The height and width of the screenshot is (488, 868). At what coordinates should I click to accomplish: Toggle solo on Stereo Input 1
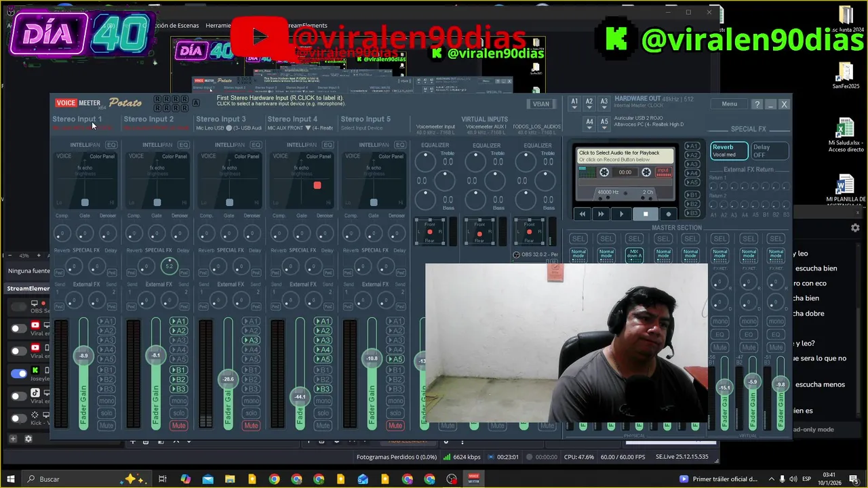[106, 413]
